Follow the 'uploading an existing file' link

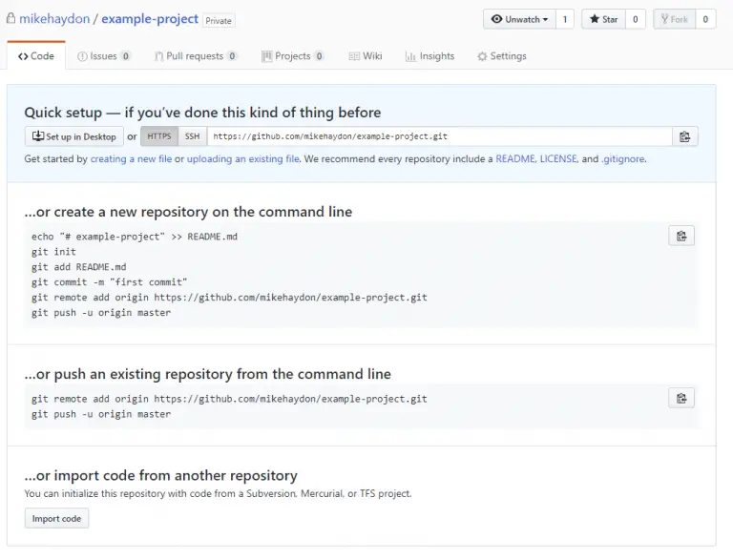(243, 159)
